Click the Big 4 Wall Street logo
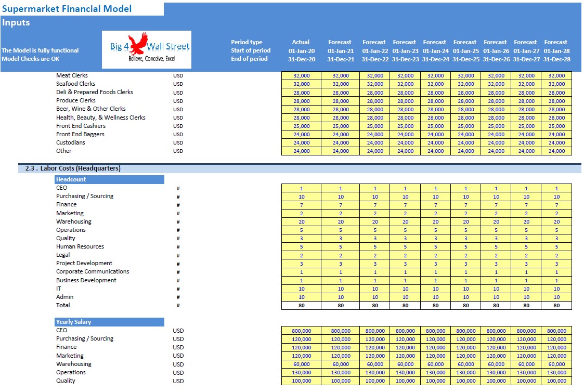Image resolution: width=584 pixels, height=392 pixels. tap(147, 49)
